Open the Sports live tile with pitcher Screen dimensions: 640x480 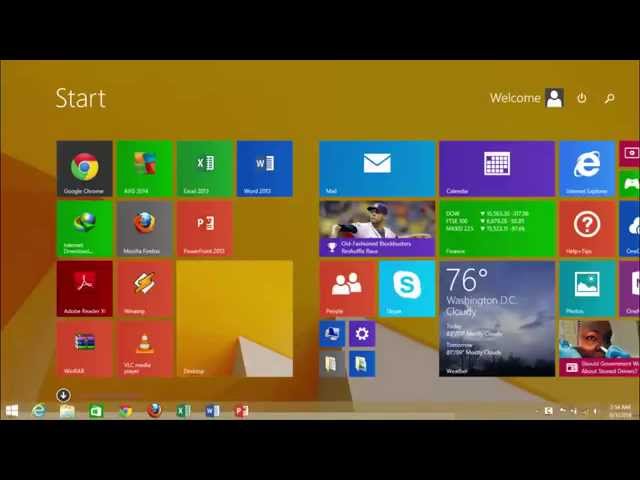click(377, 229)
